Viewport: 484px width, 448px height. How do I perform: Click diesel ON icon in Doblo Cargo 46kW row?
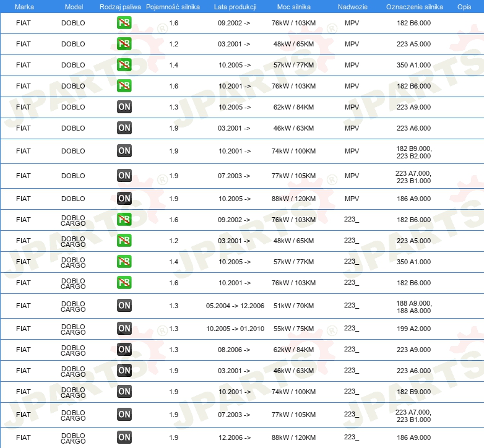124,370
